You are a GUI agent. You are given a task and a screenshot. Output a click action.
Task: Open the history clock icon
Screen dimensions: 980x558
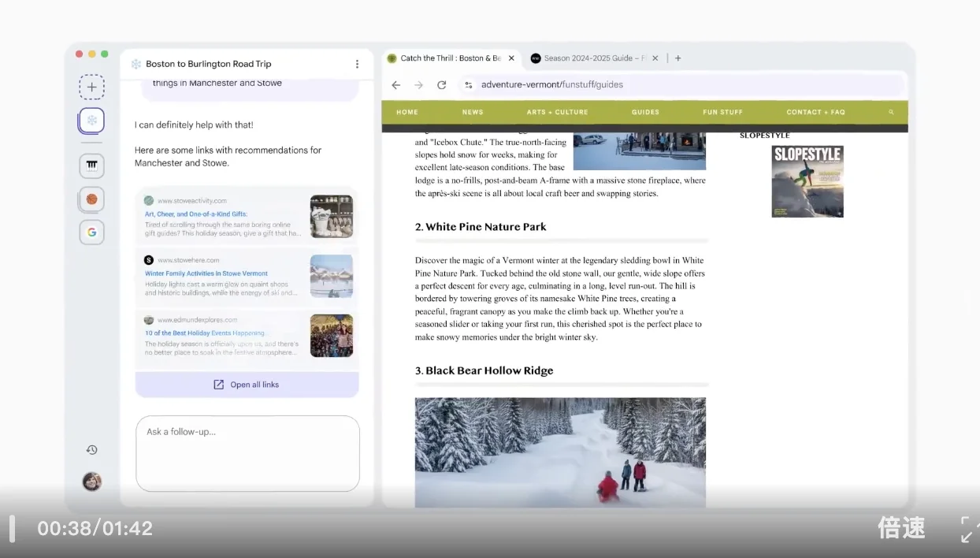point(91,450)
